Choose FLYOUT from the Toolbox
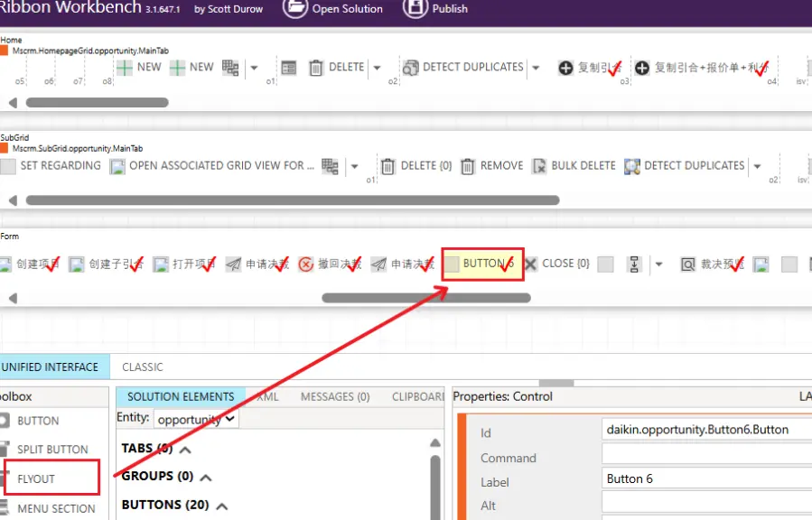Viewport: 812px width, 520px height. [36, 478]
